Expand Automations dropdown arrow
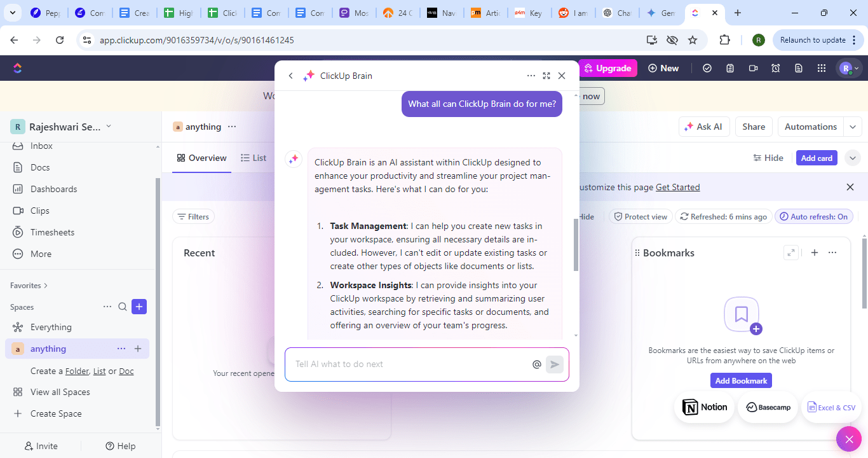The height and width of the screenshot is (458, 868). pos(853,127)
